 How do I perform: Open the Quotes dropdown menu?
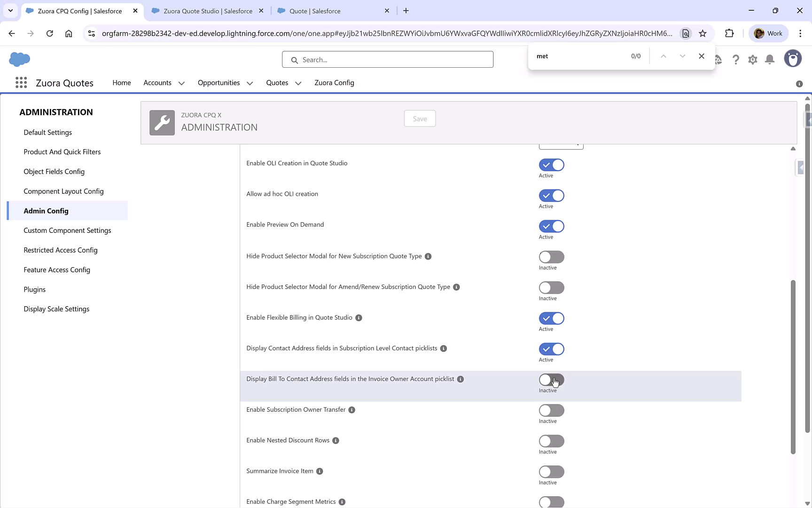point(298,83)
